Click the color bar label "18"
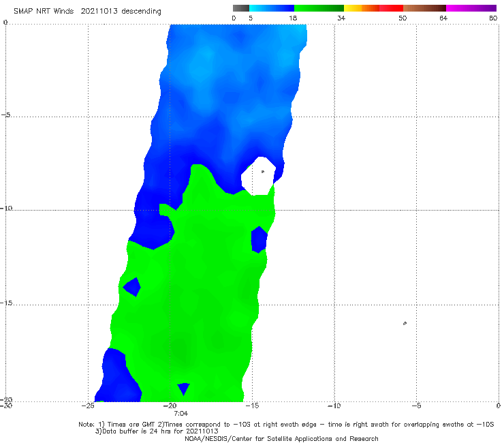The height and width of the screenshot is (443, 504). 293,18
